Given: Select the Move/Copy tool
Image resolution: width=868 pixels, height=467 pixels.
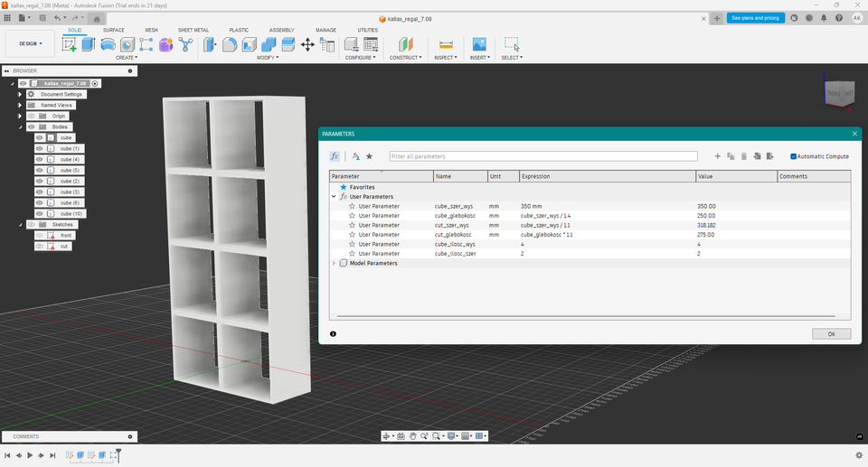Looking at the screenshot, I should 307,45.
